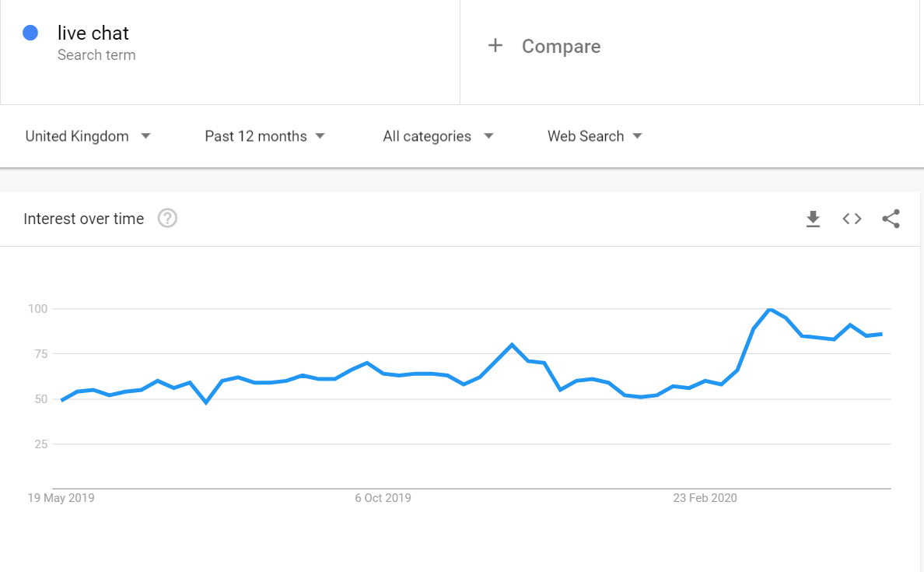Share the Interest over time chart
Image resolution: width=924 pixels, height=572 pixels.
(891, 219)
